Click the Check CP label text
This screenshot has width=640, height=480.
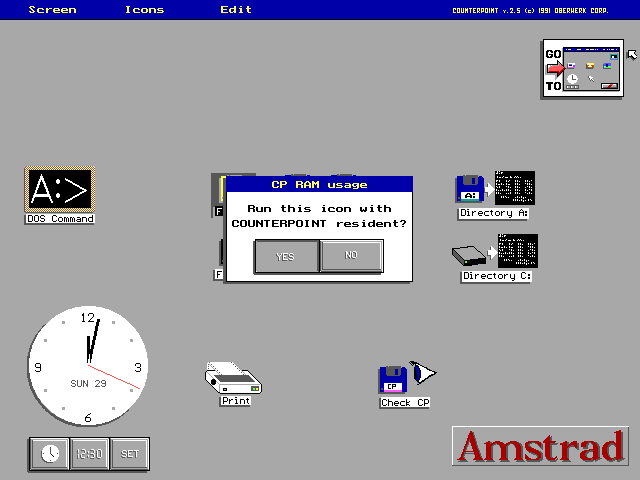pos(405,403)
